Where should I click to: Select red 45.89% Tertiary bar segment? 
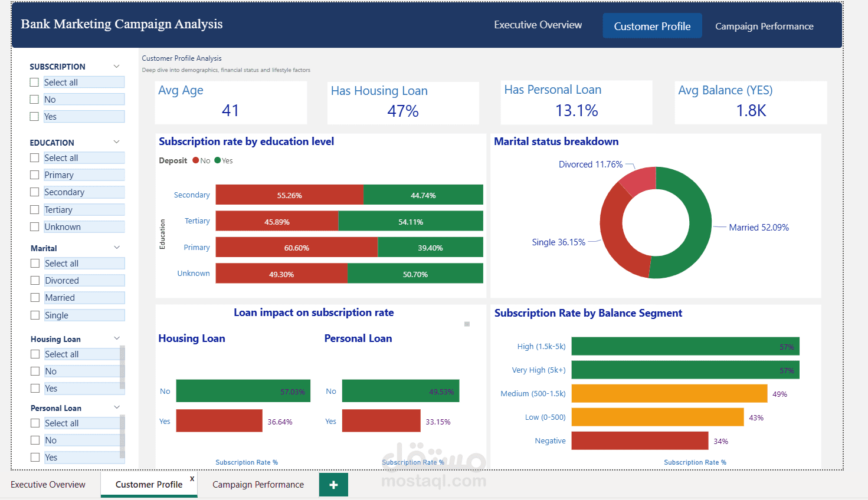277,222
